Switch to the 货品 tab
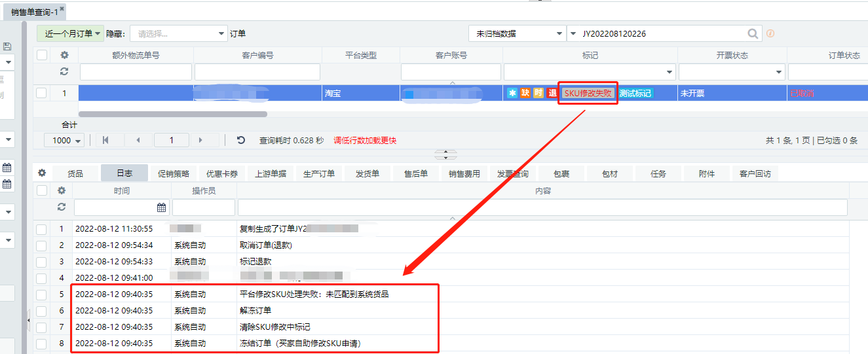Image resolution: width=868 pixels, height=354 pixels. (75, 173)
